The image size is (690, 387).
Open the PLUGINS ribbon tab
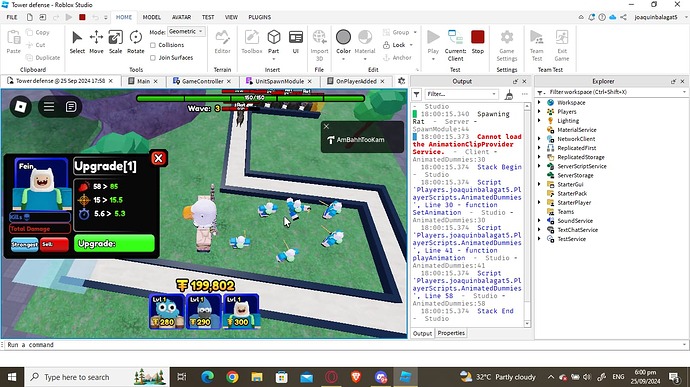coord(260,17)
